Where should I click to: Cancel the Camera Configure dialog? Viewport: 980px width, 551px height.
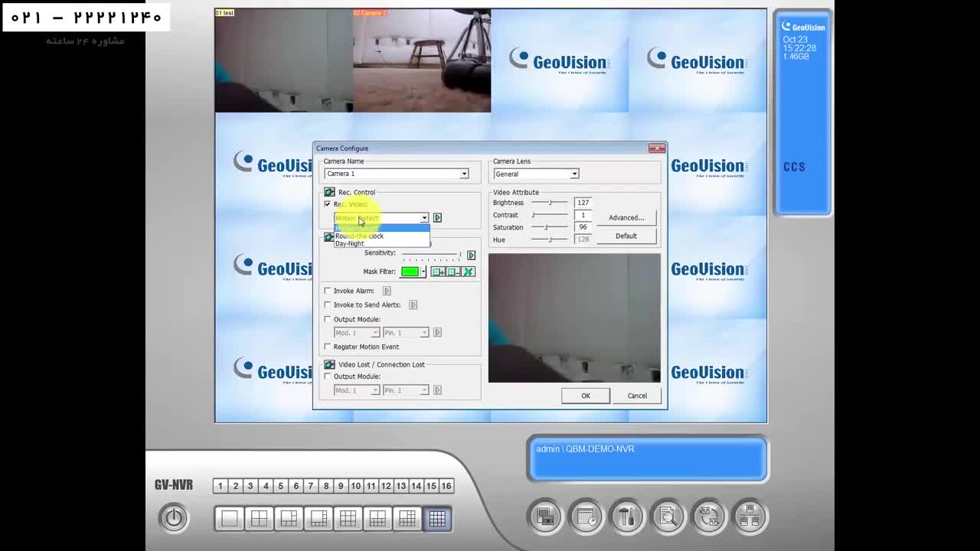click(x=637, y=396)
